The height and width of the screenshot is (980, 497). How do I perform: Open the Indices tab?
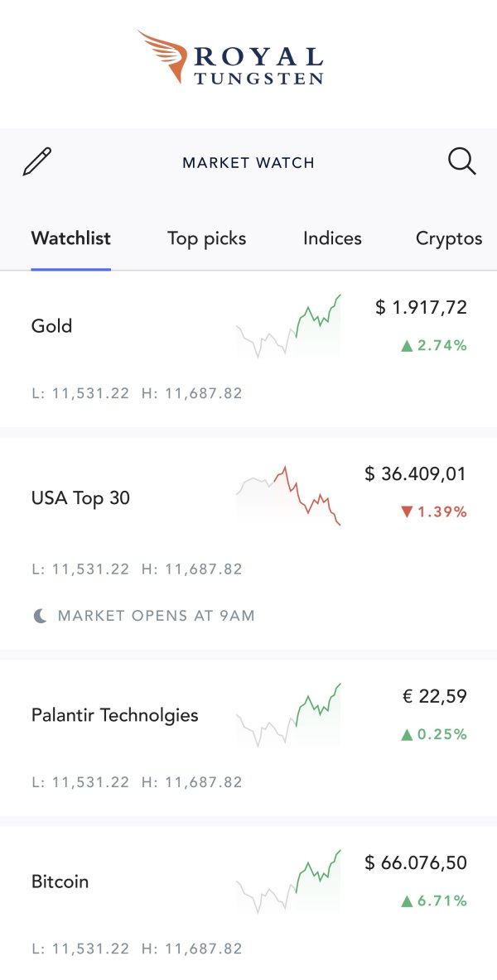pos(332,238)
